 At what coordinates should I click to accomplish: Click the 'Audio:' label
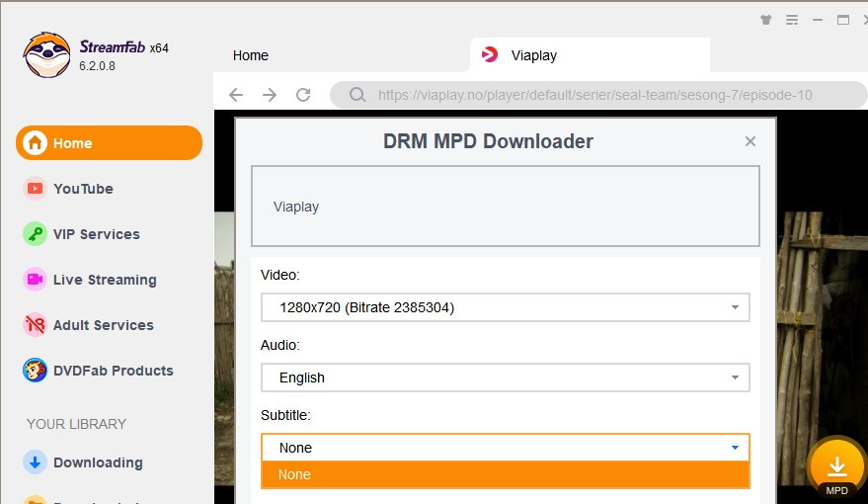click(280, 345)
